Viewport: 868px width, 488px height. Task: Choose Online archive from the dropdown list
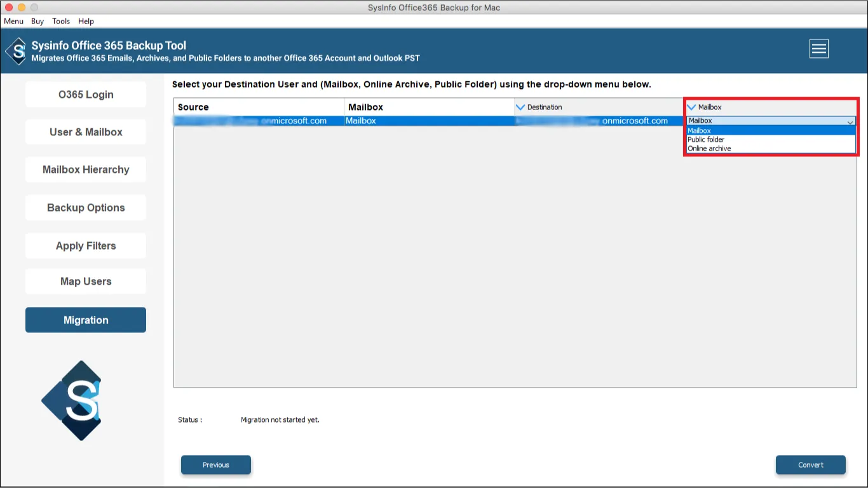[x=771, y=148]
